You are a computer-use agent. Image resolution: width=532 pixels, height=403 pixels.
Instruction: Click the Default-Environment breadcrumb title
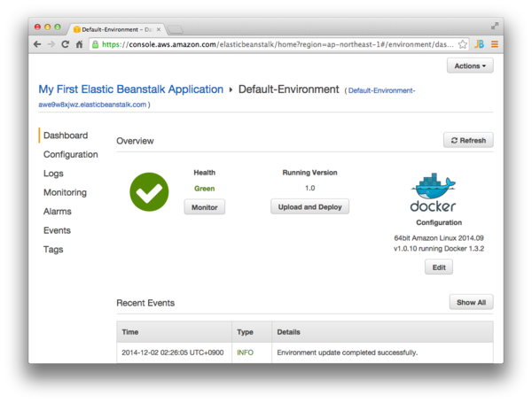point(288,89)
